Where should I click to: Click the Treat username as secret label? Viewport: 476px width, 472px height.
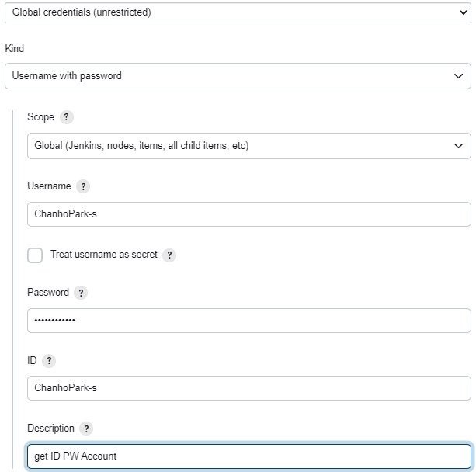(104, 255)
